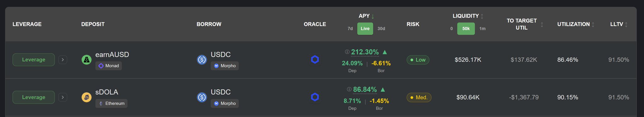Click USDC icon in earnAUSD row
This screenshot has height=117, width=644.
point(202,60)
